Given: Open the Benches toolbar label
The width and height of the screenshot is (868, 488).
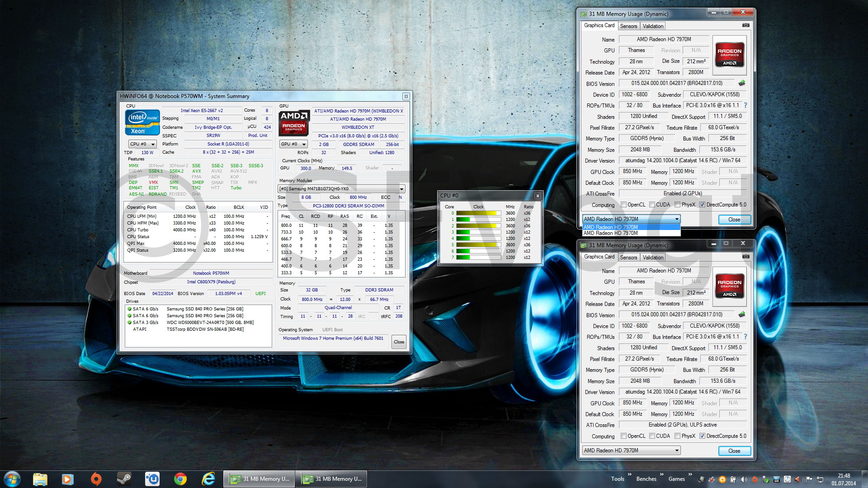Looking at the screenshot, I should (x=646, y=479).
